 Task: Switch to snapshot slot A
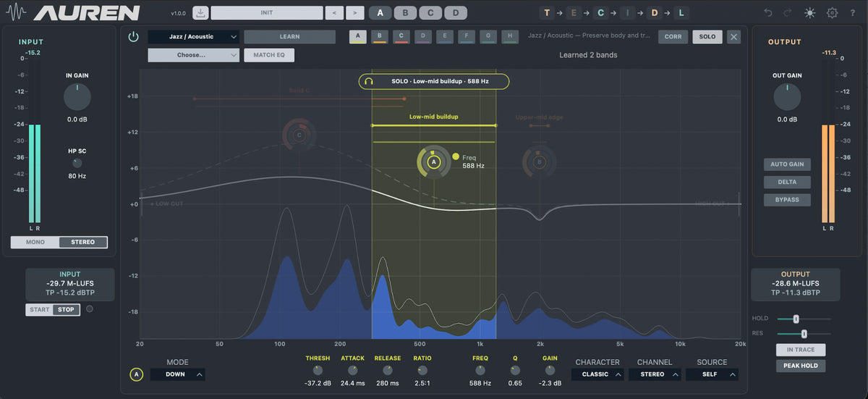pyautogui.click(x=382, y=13)
